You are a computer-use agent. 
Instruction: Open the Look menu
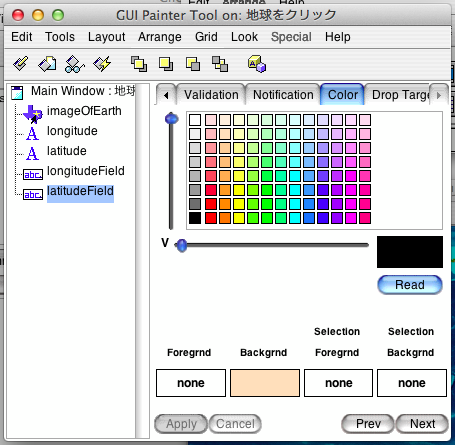(244, 37)
